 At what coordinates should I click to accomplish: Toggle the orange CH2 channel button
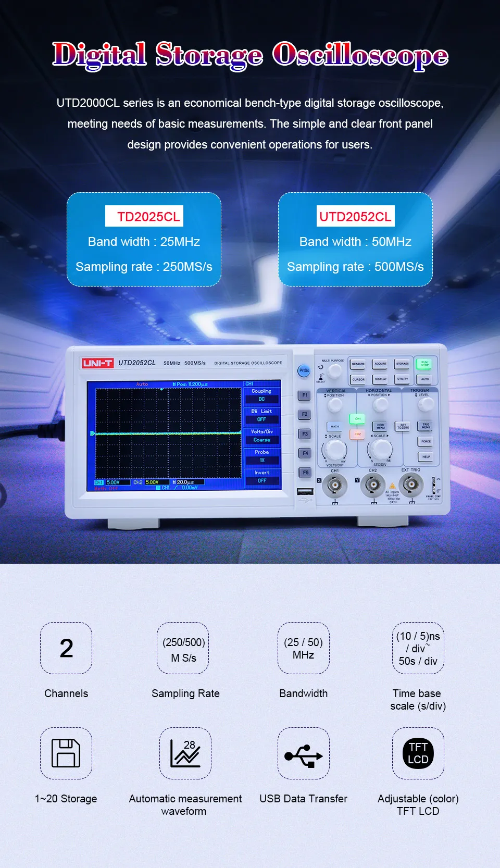[x=358, y=434]
